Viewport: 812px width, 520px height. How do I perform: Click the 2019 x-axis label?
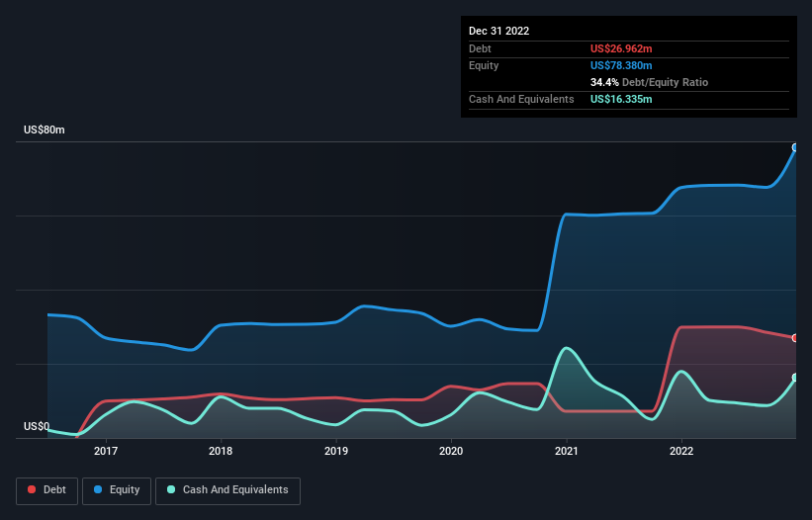click(336, 451)
